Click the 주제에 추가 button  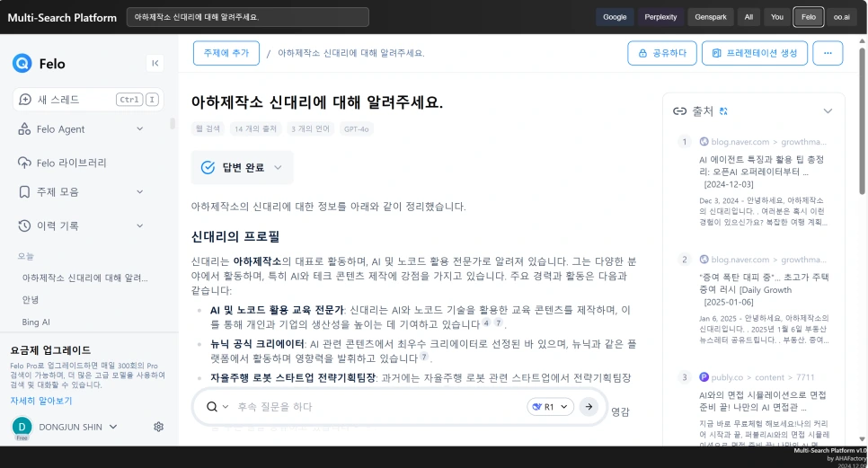click(226, 53)
